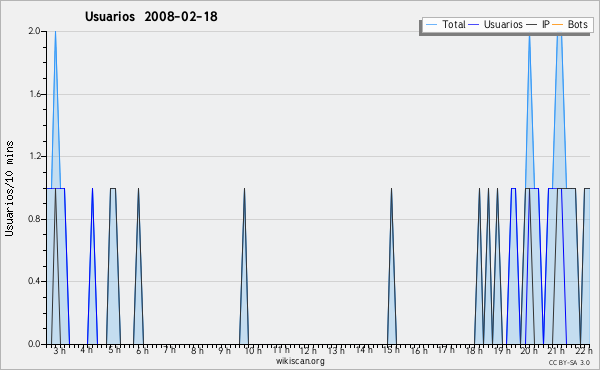Click the y-axis value 0.0
600x370 pixels.
[34, 344]
